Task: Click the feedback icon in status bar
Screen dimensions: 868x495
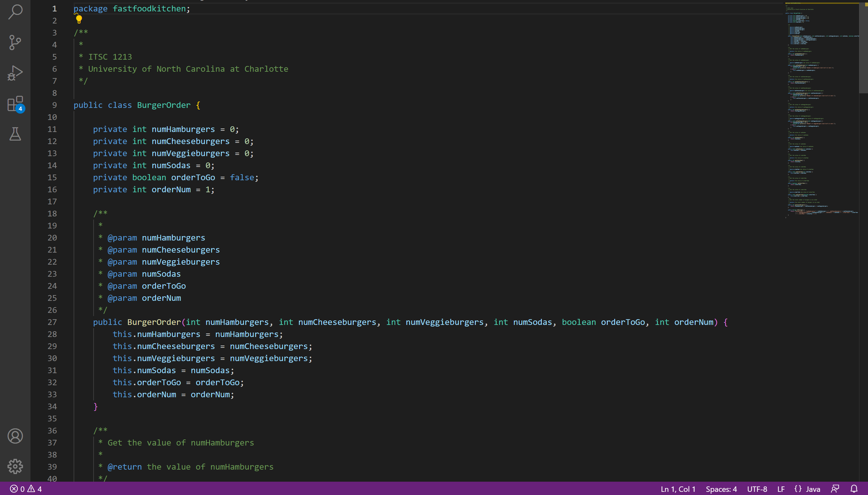Action: 835,489
